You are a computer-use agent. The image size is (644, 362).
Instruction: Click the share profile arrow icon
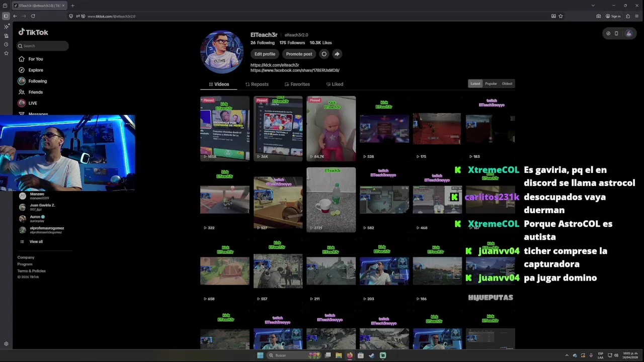pyautogui.click(x=337, y=54)
